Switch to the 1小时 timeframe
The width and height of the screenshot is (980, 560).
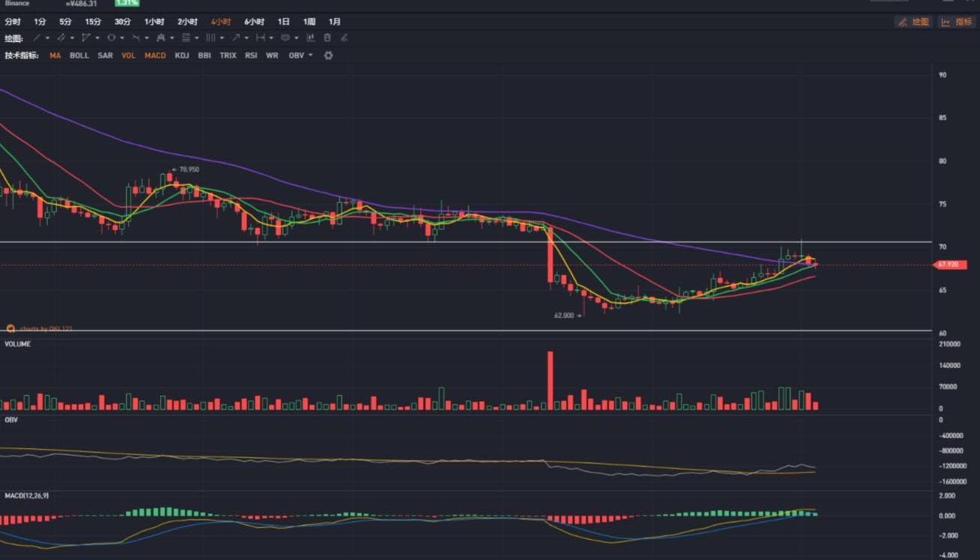(x=154, y=22)
